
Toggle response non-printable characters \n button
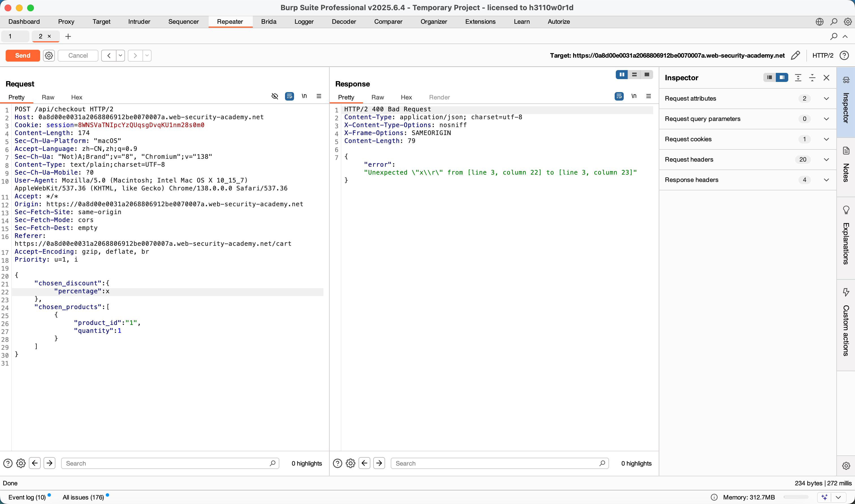coord(634,96)
